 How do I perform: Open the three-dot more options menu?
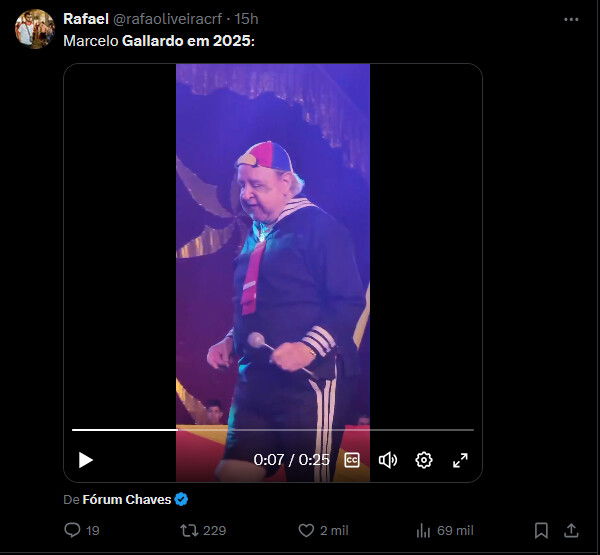click(571, 19)
